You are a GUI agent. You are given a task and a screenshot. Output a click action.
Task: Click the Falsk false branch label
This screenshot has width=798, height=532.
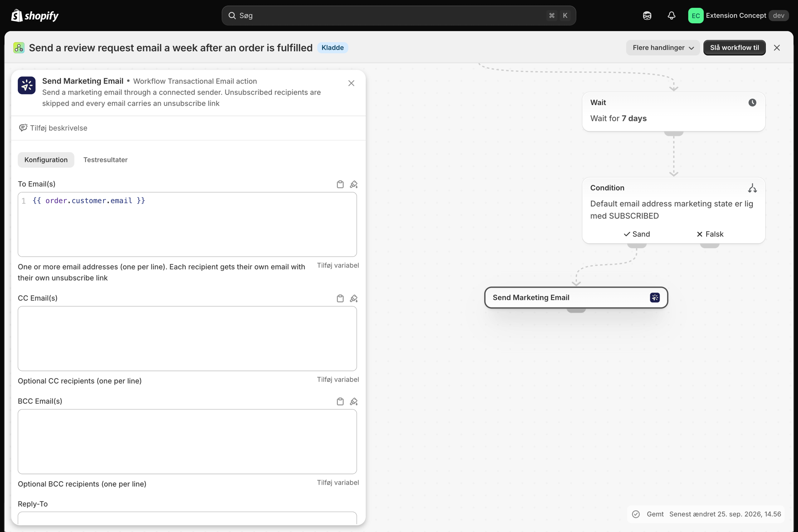710,234
